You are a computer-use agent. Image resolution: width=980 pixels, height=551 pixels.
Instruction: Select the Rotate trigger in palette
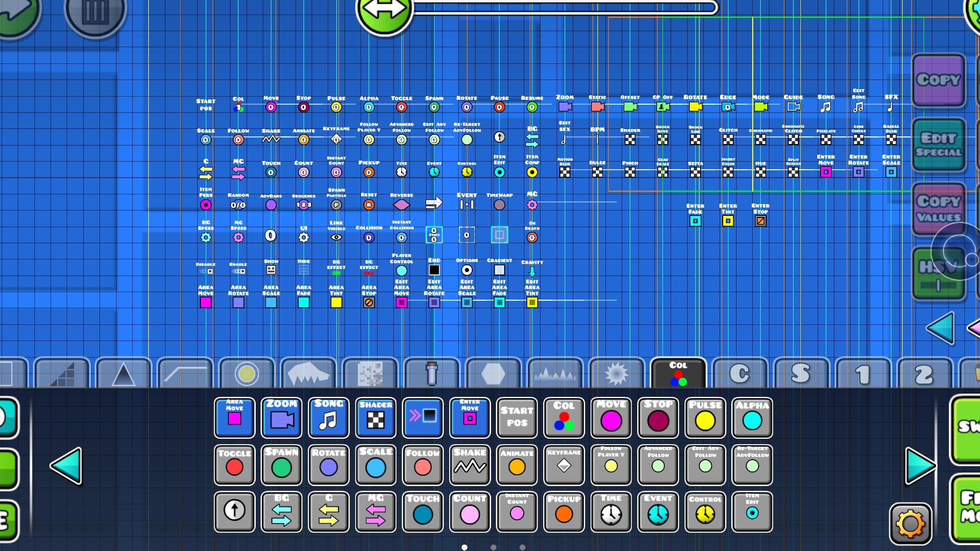pos(329,465)
